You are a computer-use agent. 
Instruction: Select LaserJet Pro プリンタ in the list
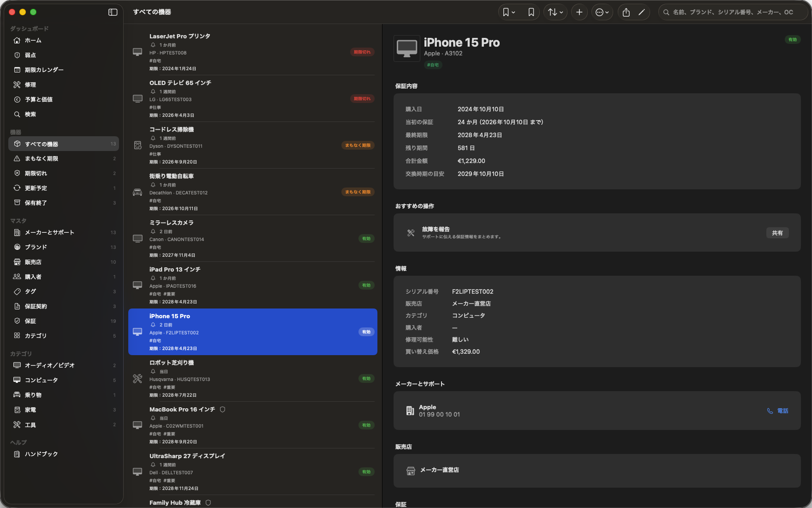click(x=253, y=52)
